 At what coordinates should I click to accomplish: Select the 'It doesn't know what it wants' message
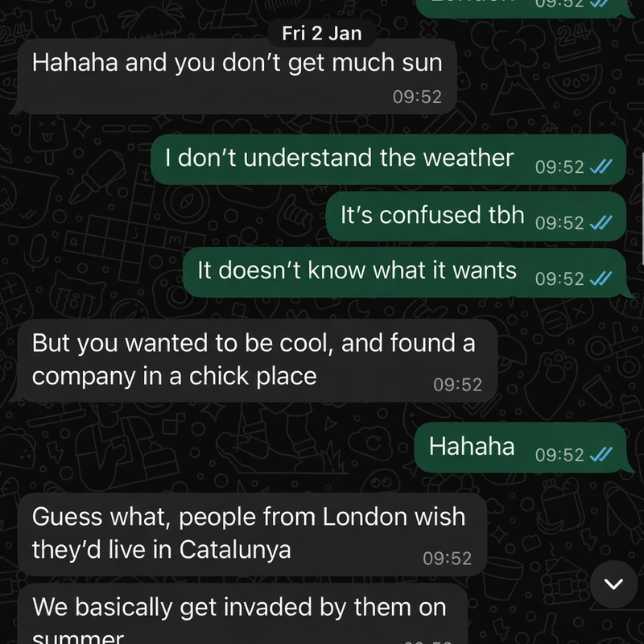coord(407,272)
